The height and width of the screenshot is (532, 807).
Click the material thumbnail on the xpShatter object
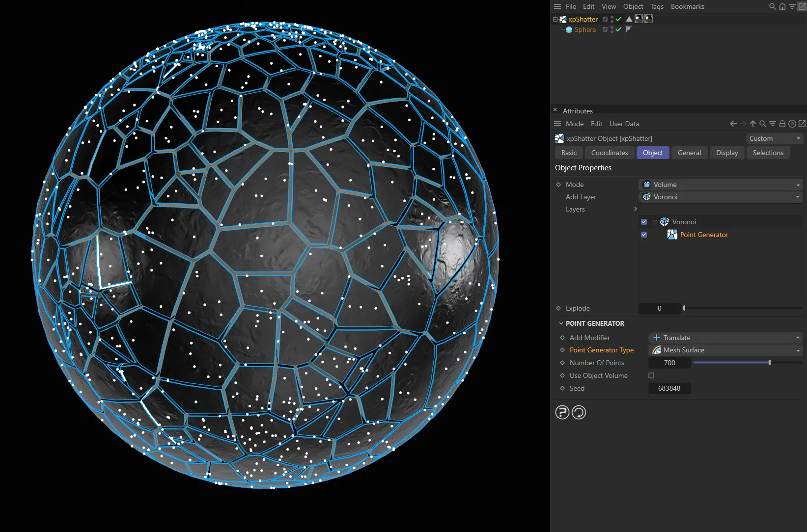pyautogui.click(x=639, y=19)
